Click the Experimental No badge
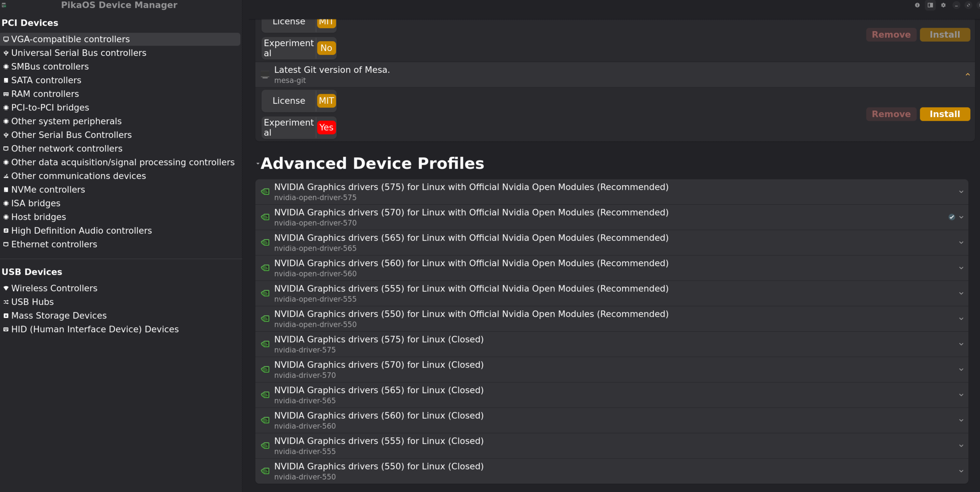The image size is (980, 492). pos(326,48)
